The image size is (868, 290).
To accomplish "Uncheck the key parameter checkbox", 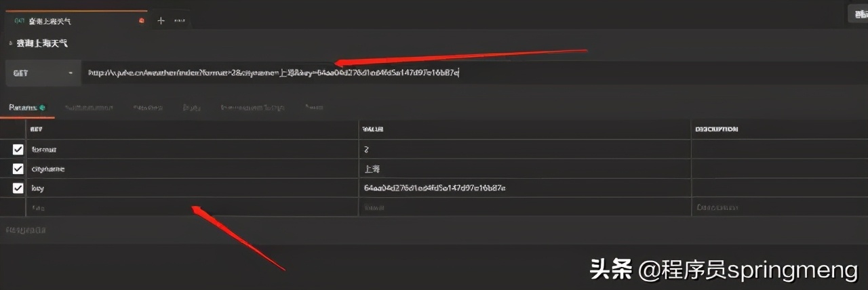I will pos(18,188).
